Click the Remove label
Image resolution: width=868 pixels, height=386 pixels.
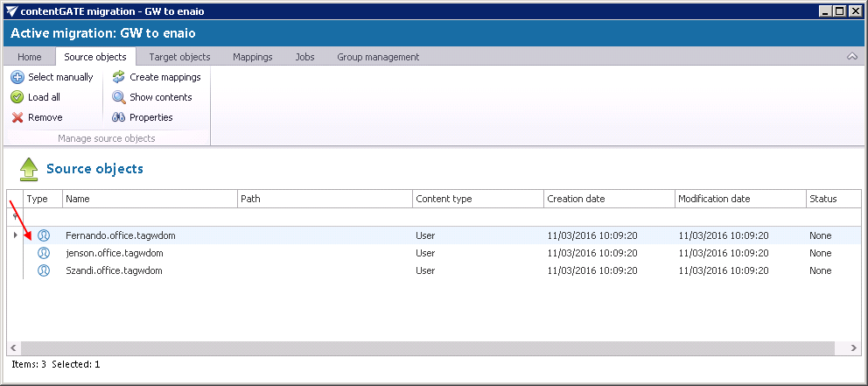coord(45,117)
